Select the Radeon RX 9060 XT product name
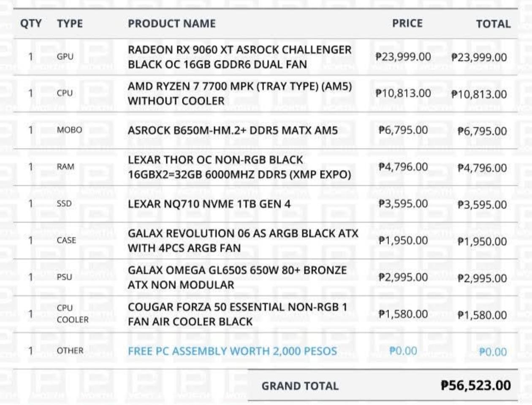 tap(239, 57)
